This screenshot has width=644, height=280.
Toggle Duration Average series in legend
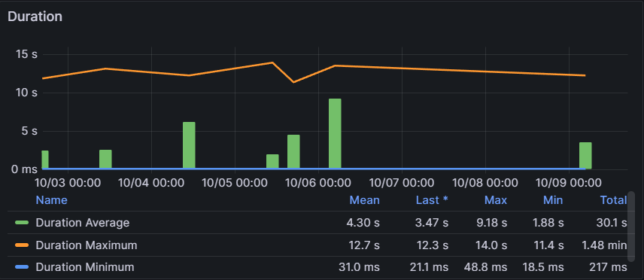coord(83,223)
